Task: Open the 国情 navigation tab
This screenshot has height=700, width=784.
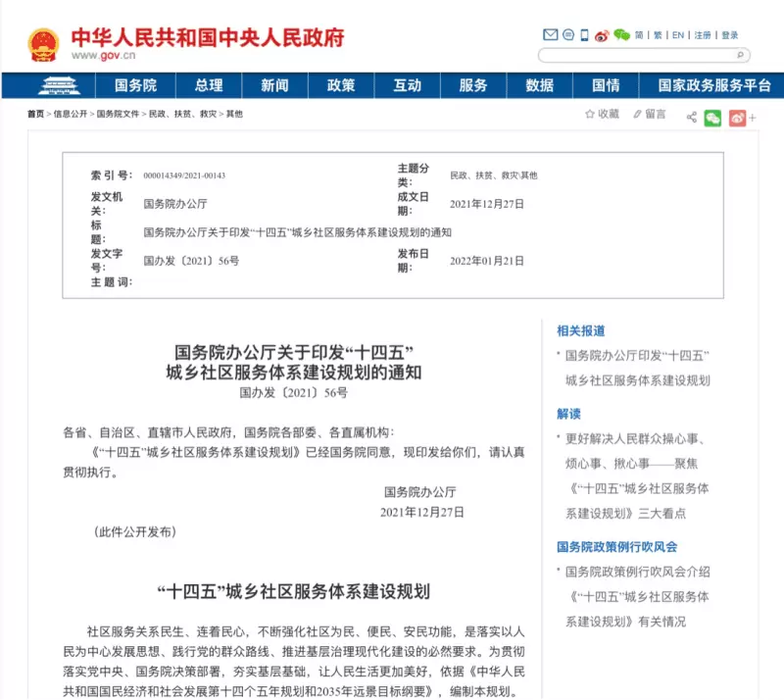Action: [606, 85]
